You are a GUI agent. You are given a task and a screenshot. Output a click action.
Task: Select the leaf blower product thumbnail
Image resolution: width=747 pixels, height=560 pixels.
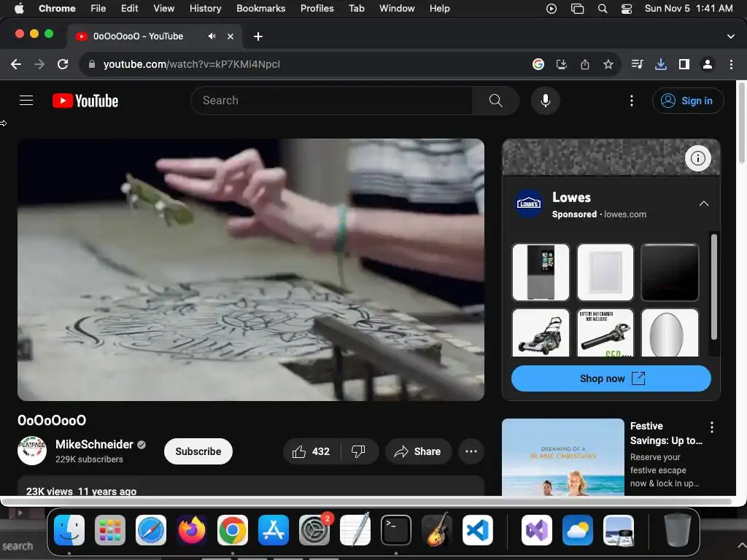pyautogui.click(x=605, y=333)
